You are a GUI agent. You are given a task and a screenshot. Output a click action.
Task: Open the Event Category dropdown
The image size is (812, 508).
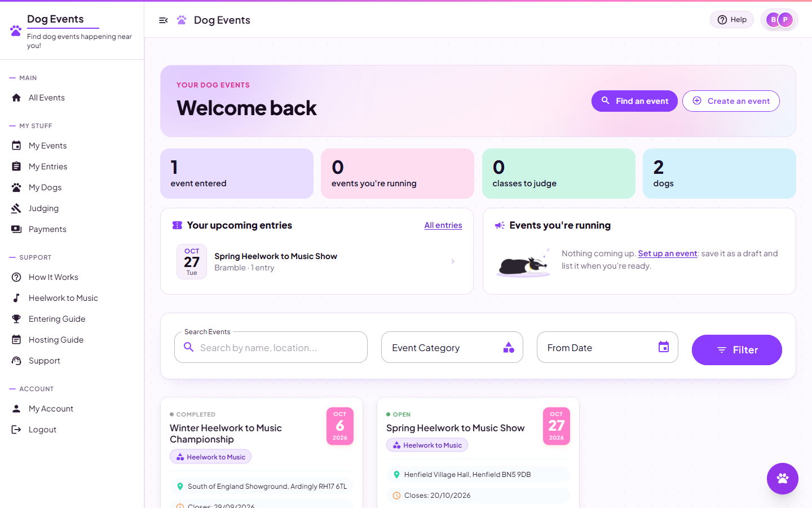coord(452,347)
